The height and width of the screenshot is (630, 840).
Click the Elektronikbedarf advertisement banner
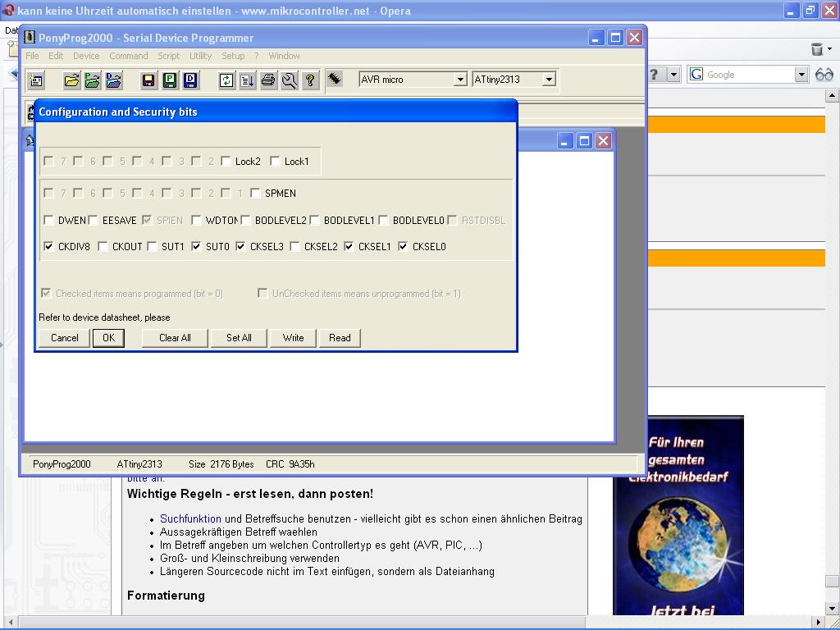click(x=678, y=515)
